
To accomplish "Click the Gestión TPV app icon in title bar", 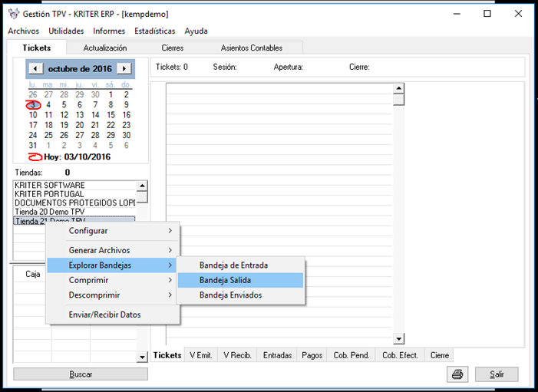I will pyautogui.click(x=13, y=14).
